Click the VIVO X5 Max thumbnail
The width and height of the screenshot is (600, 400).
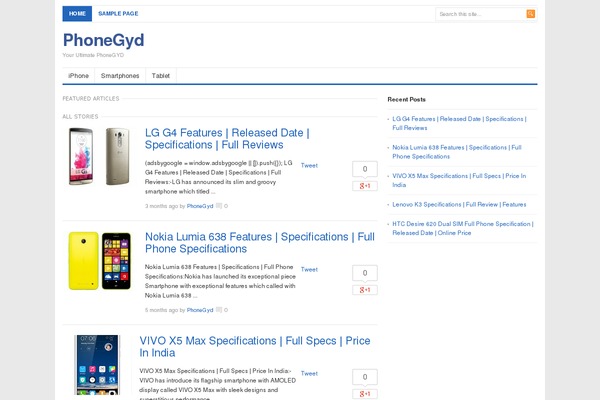pyautogui.click(x=97, y=365)
